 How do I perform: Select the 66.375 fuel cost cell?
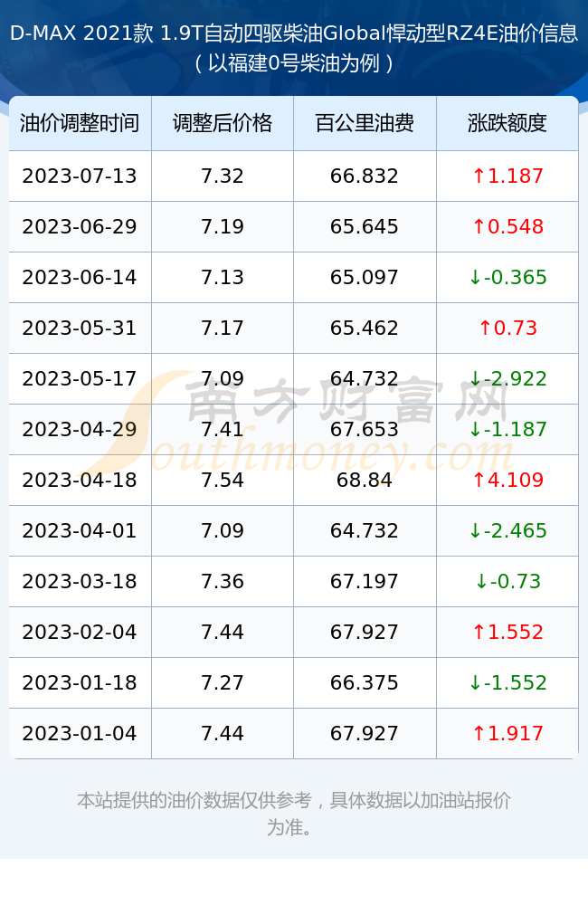[365, 682]
